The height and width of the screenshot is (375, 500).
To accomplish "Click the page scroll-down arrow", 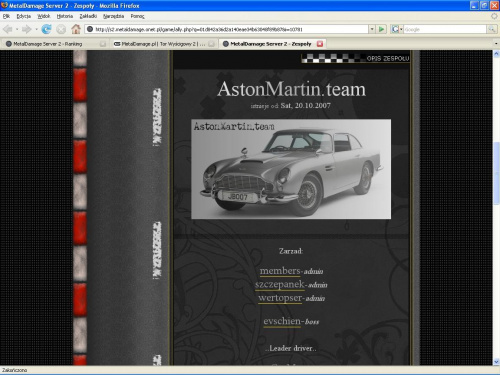I will [496, 362].
